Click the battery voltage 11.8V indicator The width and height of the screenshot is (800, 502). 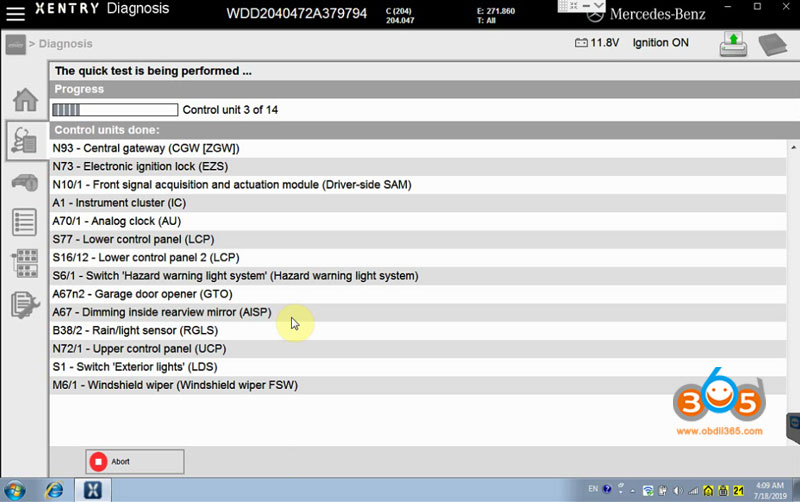(x=597, y=43)
